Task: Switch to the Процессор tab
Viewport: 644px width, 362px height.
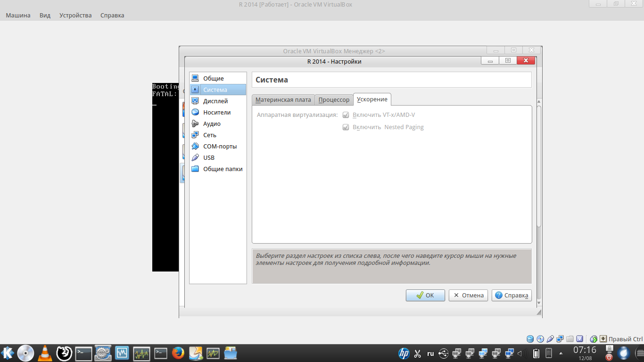Action: click(334, 99)
